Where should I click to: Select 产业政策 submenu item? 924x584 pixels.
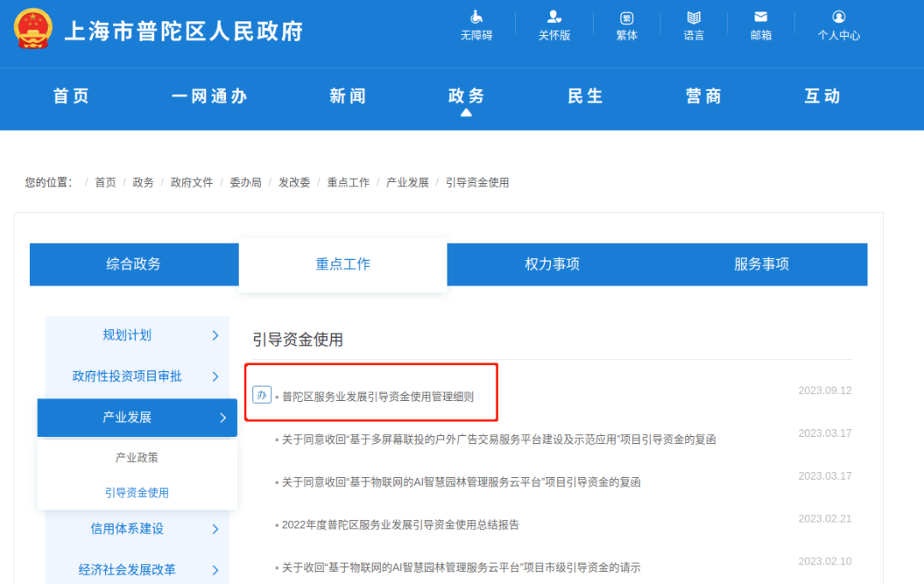pyautogui.click(x=137, y=457)
